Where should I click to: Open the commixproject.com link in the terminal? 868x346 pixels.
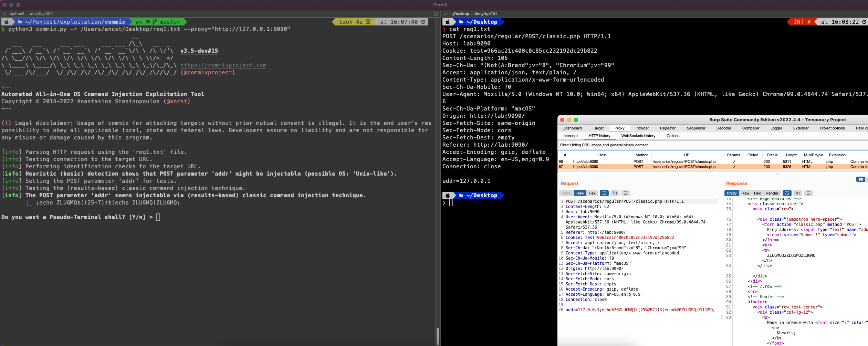(x=223, y=65)
